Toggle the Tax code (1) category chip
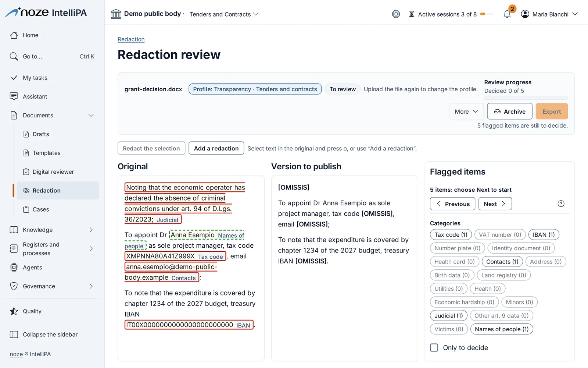 451,235
